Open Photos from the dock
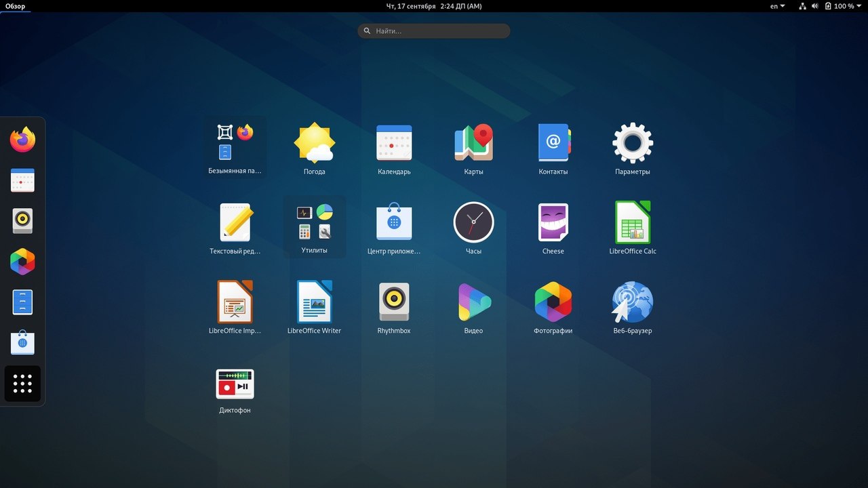The image size is (868, 488). coord(22,262)
